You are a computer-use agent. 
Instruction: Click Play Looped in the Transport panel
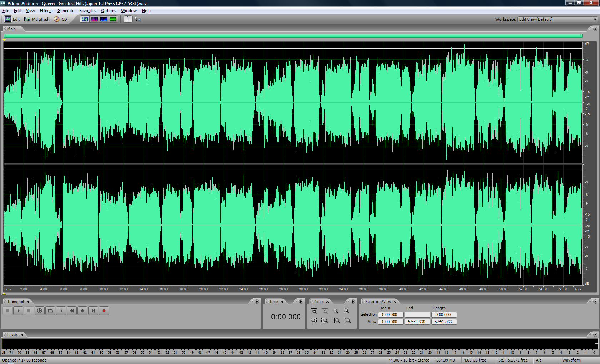pos(50,311)
